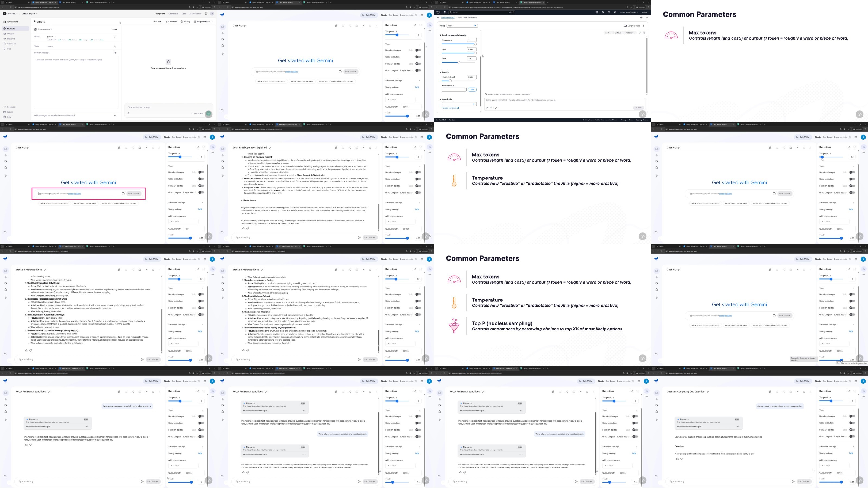Open settings gear in OpenAI Playground header
Viewport: 868px width, 488px height.
click(206, 14)
